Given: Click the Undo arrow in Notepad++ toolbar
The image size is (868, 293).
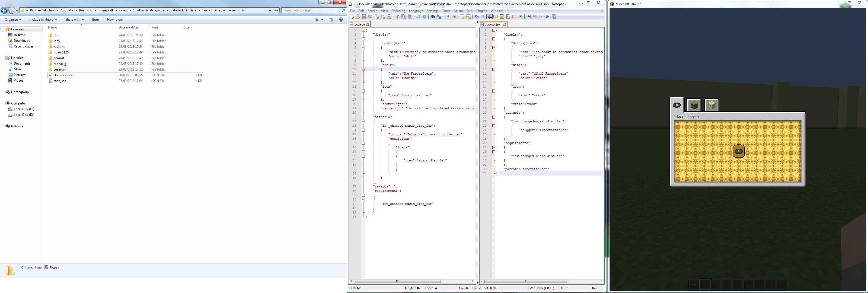Looking at the screenshot, I should [x=418, y=17].
